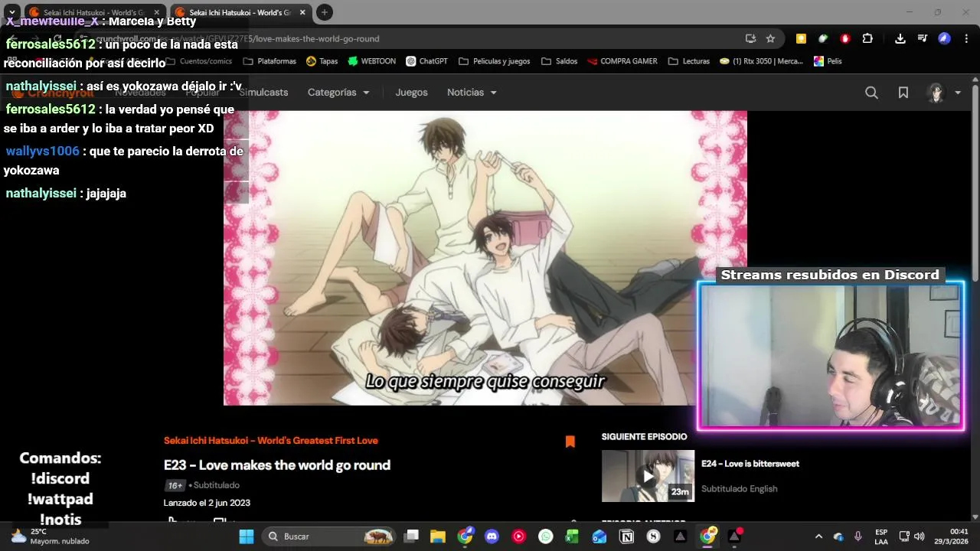Image resolution: width=980 pixels, height=551 pixels.
Task: Show Chrome downloads
Action: click(900, 39)
